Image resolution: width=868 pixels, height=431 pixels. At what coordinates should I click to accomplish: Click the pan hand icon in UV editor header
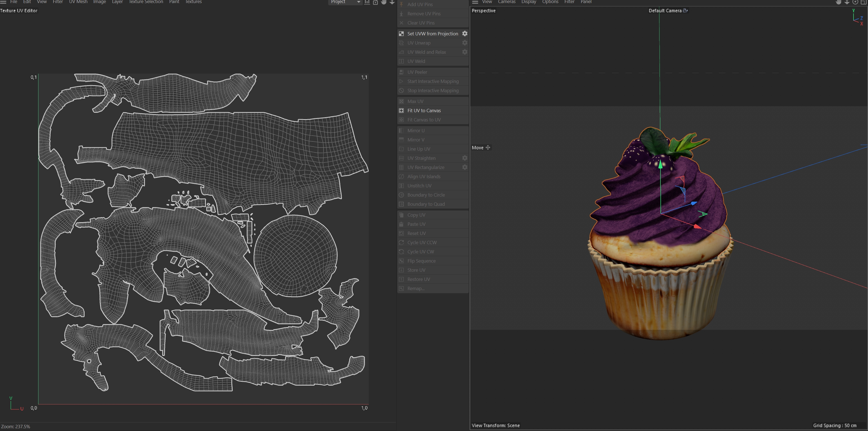click(x=384, y=2)
